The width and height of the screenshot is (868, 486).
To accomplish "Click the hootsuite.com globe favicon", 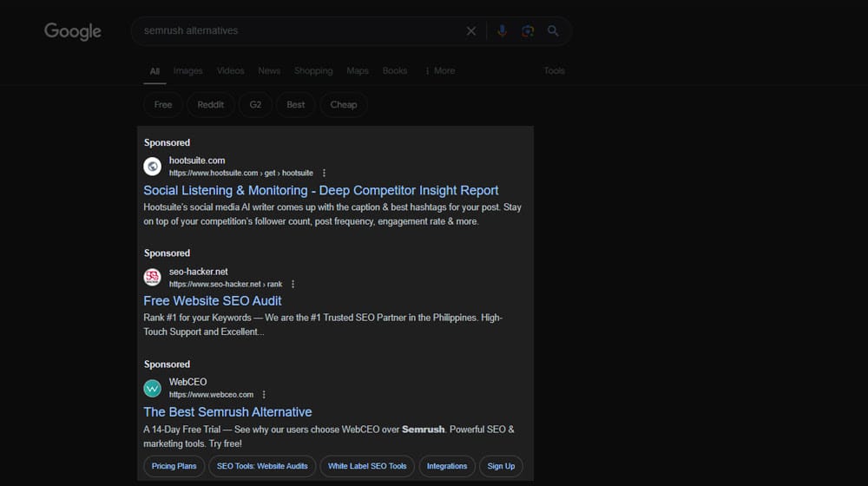I will click(152, 166).
